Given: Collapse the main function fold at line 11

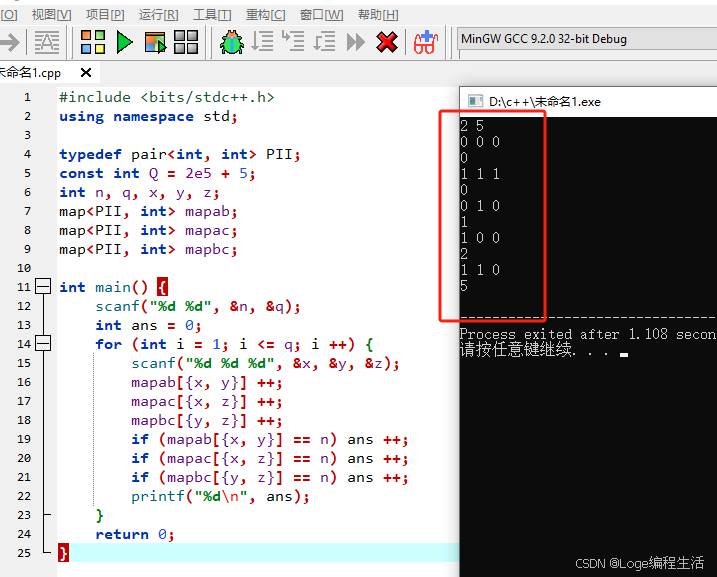Looking at the screenshot, I should click(x=43, y=287).
